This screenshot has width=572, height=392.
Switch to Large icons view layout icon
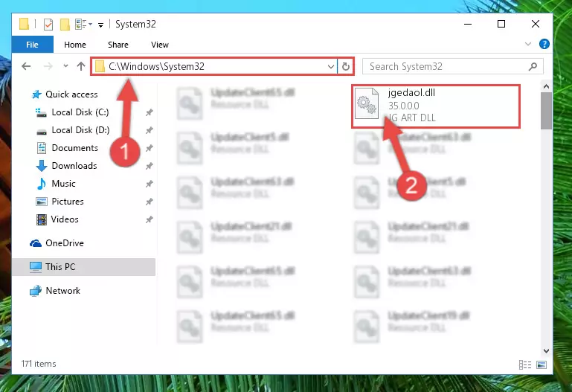click(542, 364)
